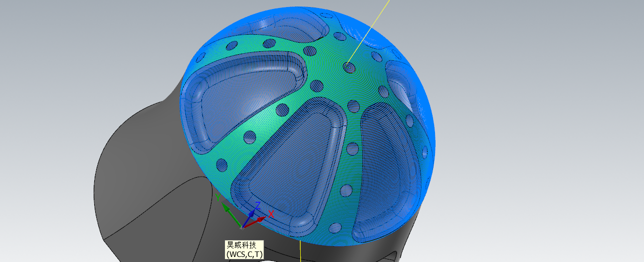Pick the WCS origin point of the gnomon
The width and height of the screenshot is (644, 262).
(243, 227)
